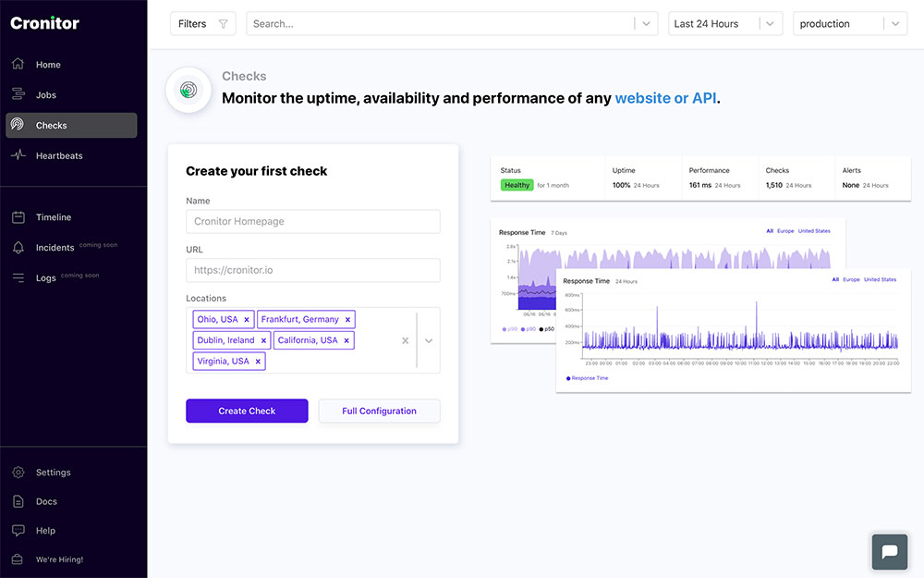The width and height of the screenshot is (924, 578).
Task: Click the Healthy status badge
Action: click(517, 185)
